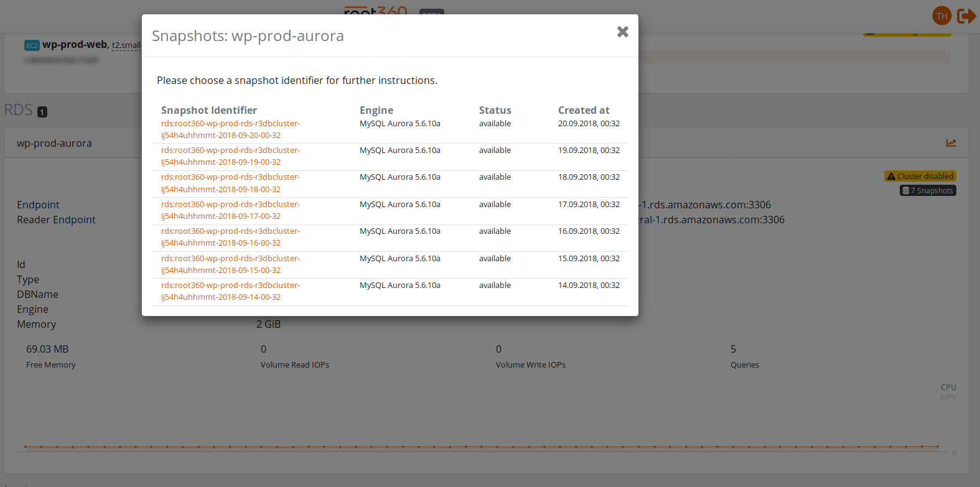Click the 69.03 MB Free Memory value

tap(47, 349)
